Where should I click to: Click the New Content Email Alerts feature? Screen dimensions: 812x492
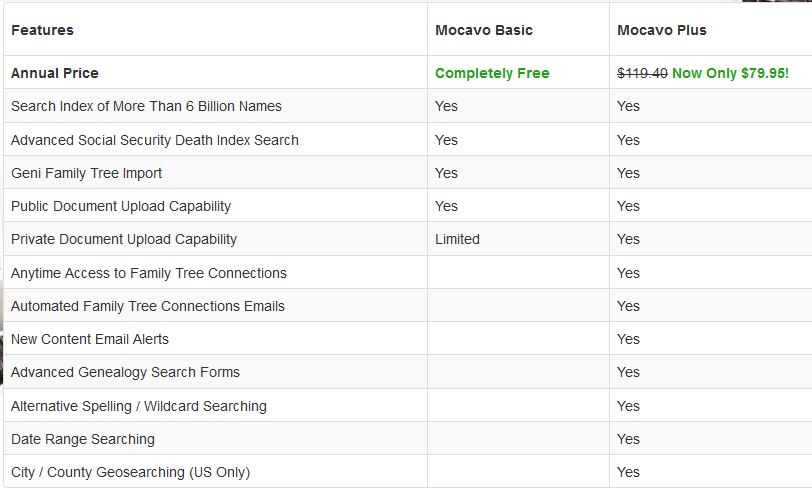click(x=90, y=339)
